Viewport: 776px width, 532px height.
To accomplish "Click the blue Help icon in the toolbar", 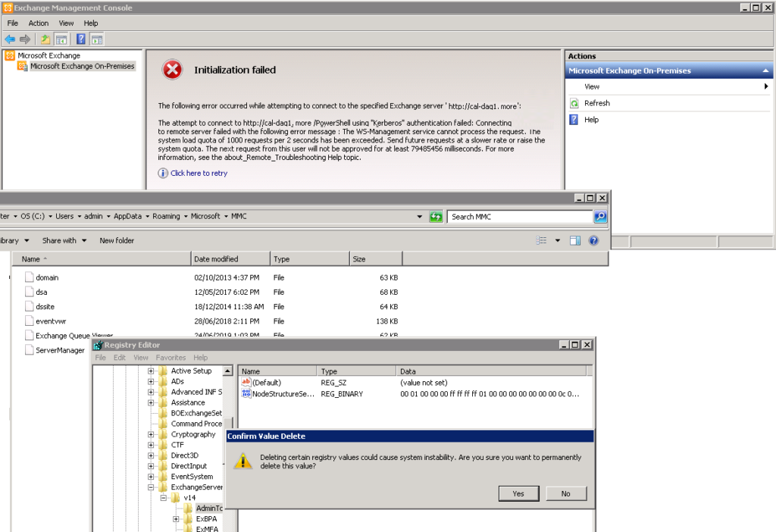I will pos(80,39).
